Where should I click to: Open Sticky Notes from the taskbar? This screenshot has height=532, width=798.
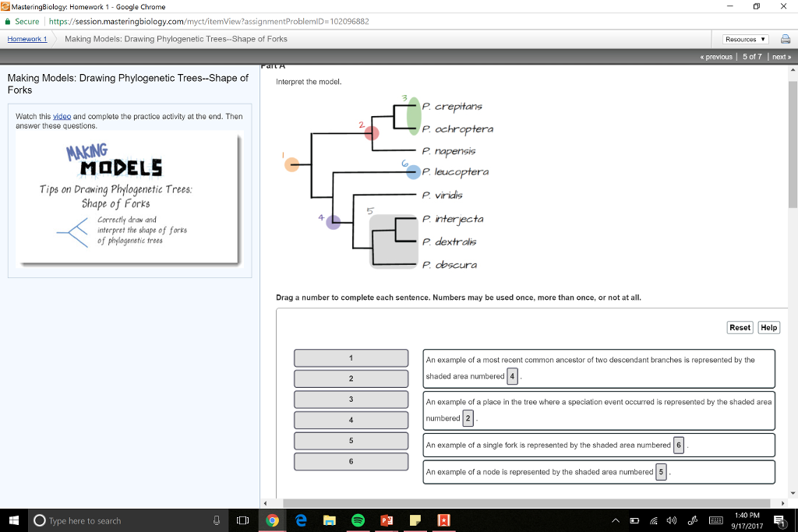pos(415,520)
